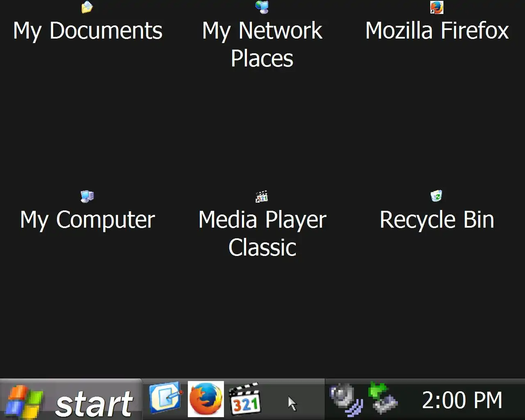This screenshot has width=525, height=420.
Task: Click the "My Documents" text label
Action: pyautogui.click(x=88, y=31)
